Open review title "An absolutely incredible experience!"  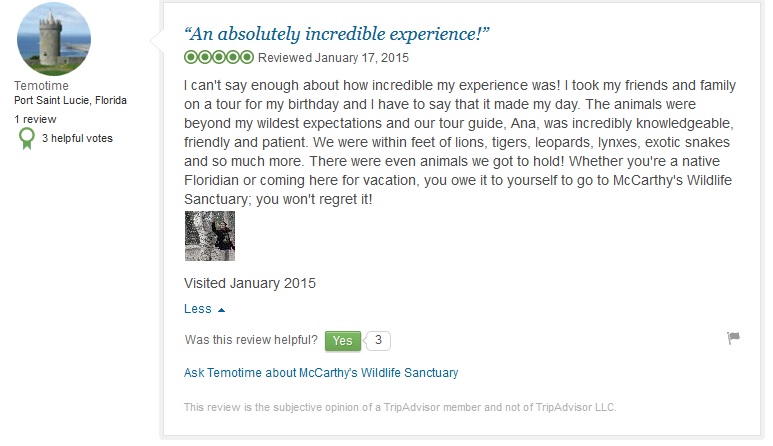tap(337, 33)
